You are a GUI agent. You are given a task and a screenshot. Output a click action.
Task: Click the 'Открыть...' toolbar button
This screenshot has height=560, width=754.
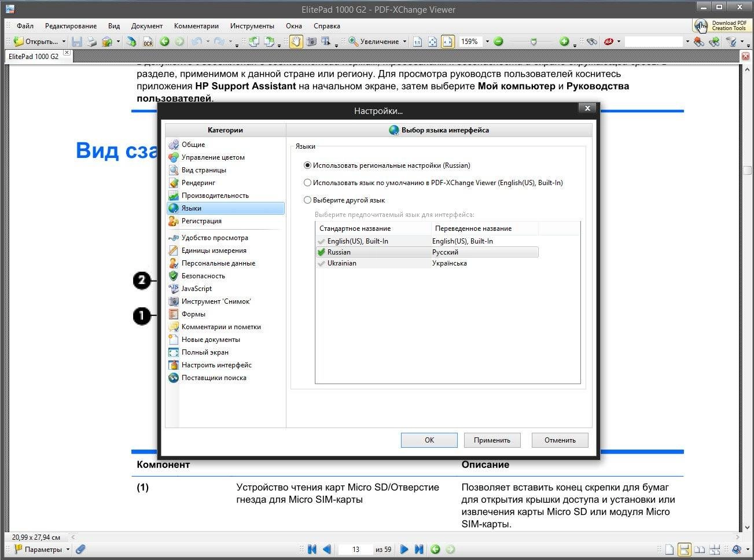pos(35,42)
